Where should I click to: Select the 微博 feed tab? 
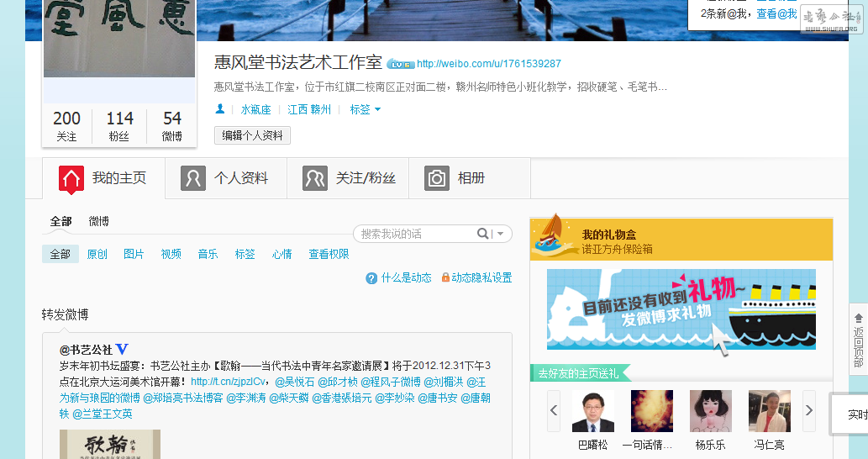(98, 221)
